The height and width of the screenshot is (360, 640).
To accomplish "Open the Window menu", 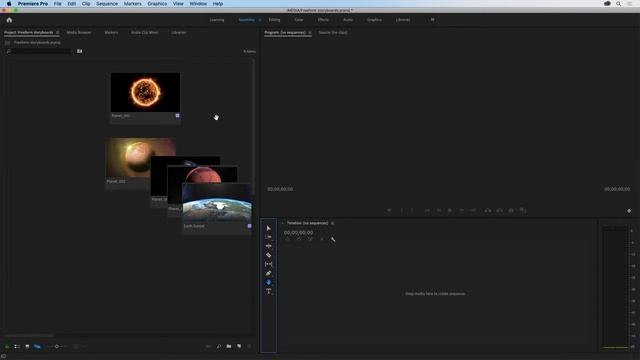I will [198, 4].
